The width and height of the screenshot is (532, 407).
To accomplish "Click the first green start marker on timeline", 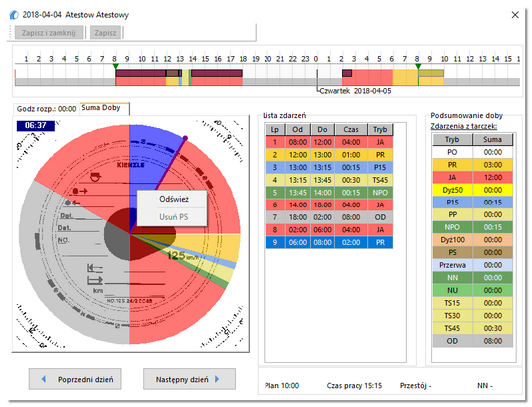I will click(x=116, y=66).
